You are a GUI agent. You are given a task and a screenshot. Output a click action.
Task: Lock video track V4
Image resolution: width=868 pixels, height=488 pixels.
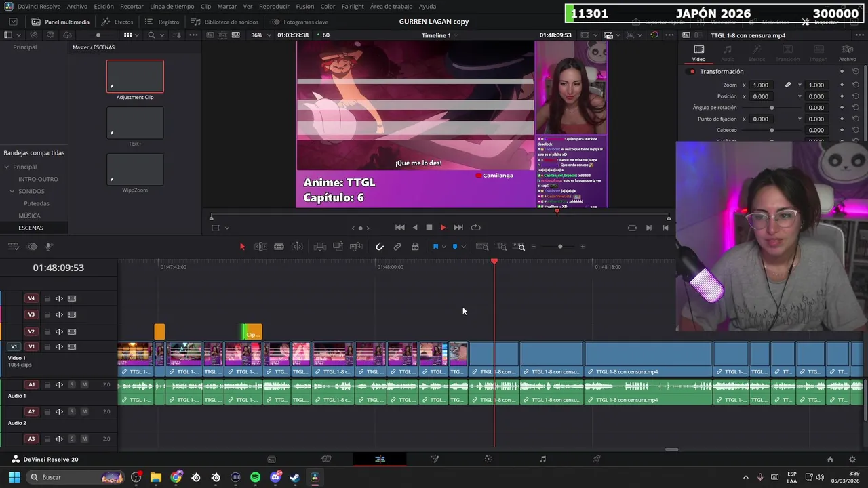pos(47,298)
